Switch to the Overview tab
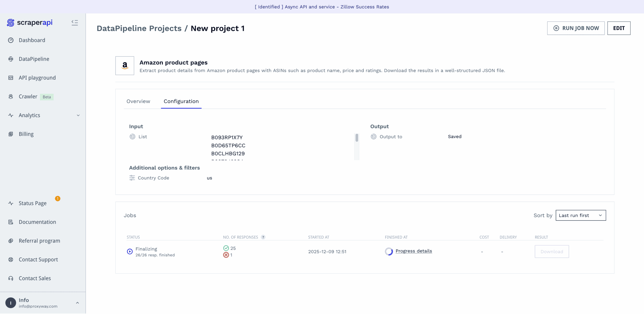 pos(138,101)
